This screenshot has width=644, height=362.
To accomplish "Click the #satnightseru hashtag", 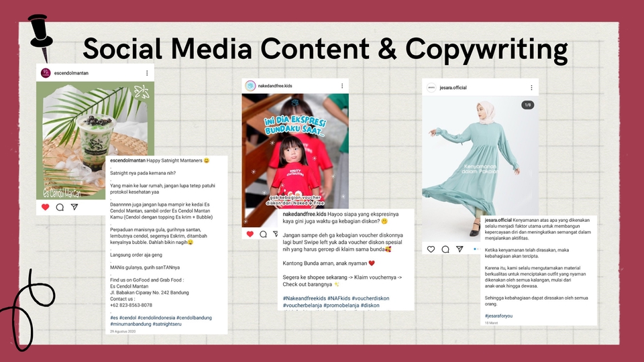I will [x=167, y=324].
